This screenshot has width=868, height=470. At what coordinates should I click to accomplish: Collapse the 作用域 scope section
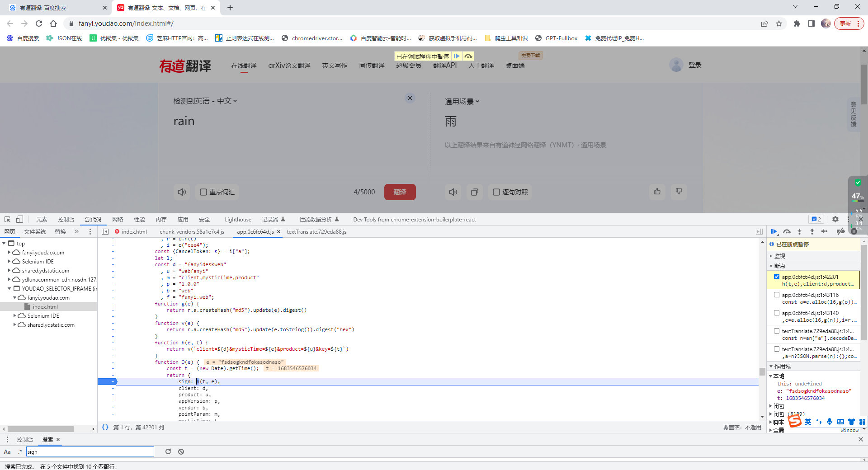[771, 366]
